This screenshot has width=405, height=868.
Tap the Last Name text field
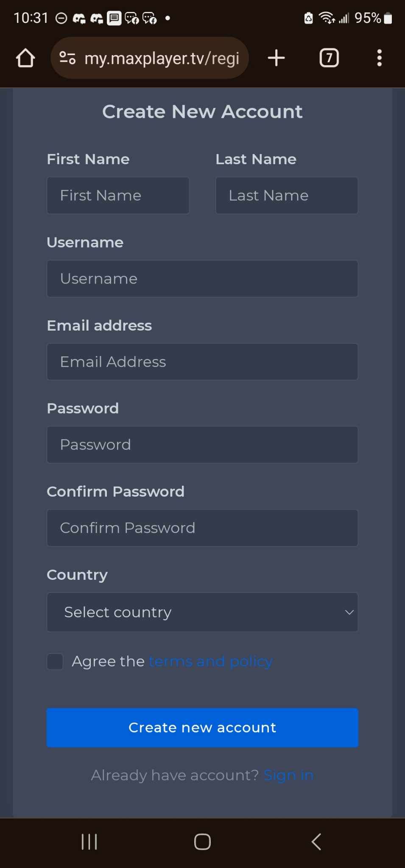pyautogui.click(x=286, y=195)
